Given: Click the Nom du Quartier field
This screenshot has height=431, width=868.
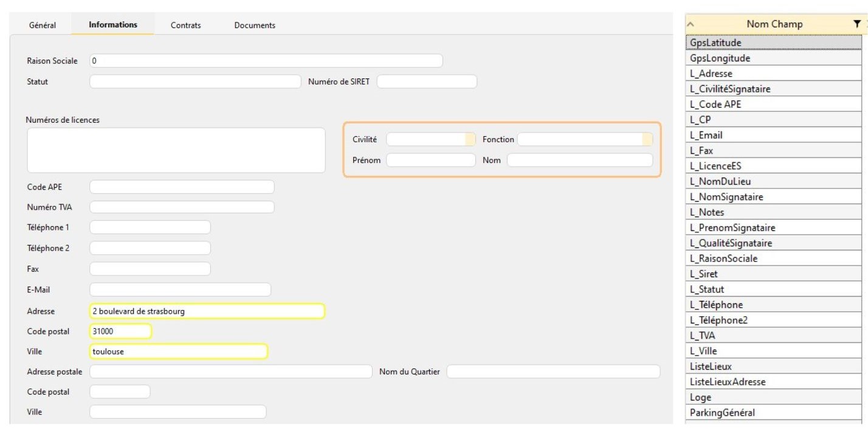Looking at the screenshot, I should point(553,371).
